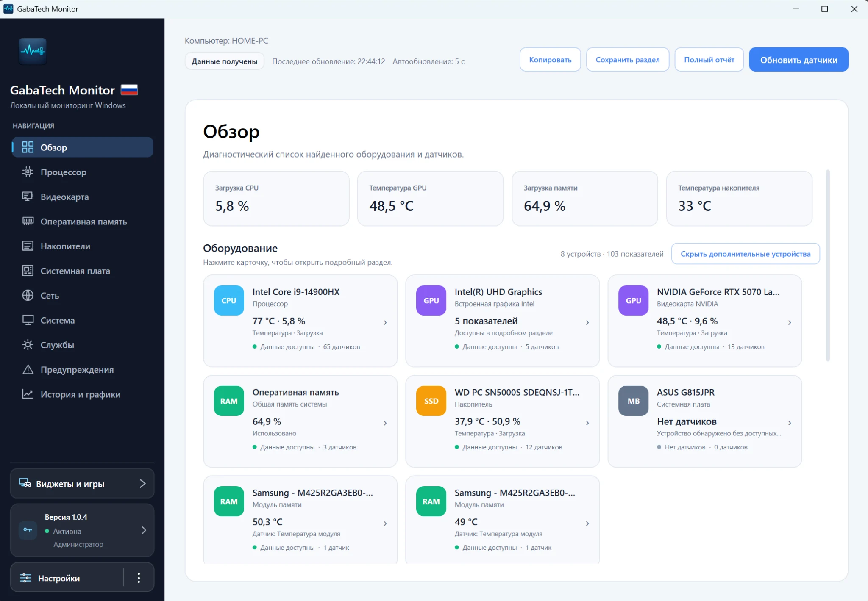
Task: Open the three-dot menu beside Настройки
Action: coord(139,578)
